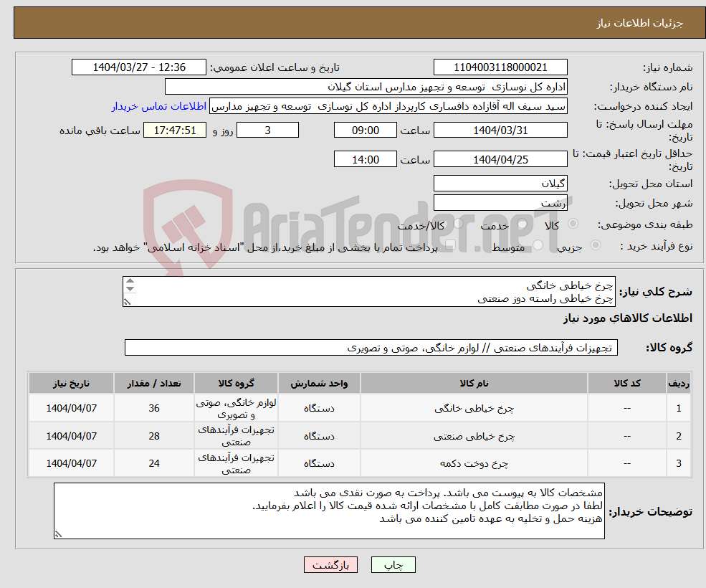Viewport: 706px width, 588px height.
Task: Select the جزیی purchase type radio
Action: point(595,245)
